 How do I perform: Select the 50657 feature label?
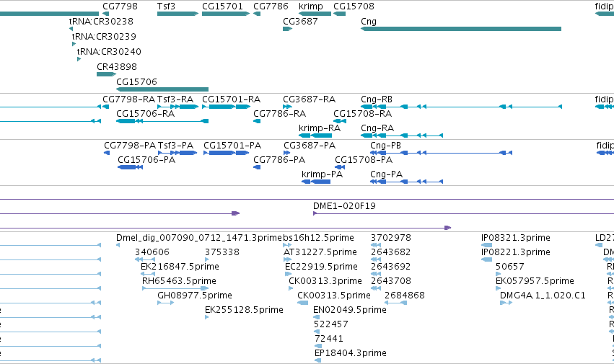(510, 267)
